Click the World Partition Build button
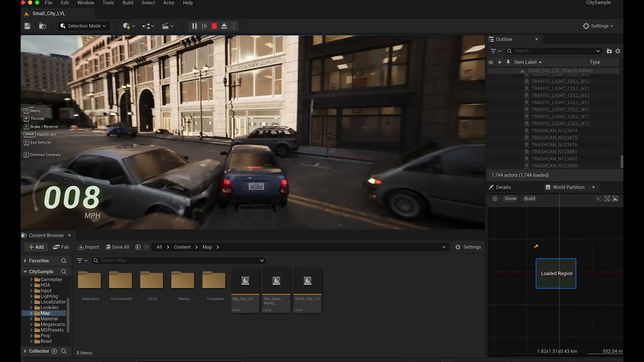The height and width of the screenshot is (362, 644). [x=530, y=199]
